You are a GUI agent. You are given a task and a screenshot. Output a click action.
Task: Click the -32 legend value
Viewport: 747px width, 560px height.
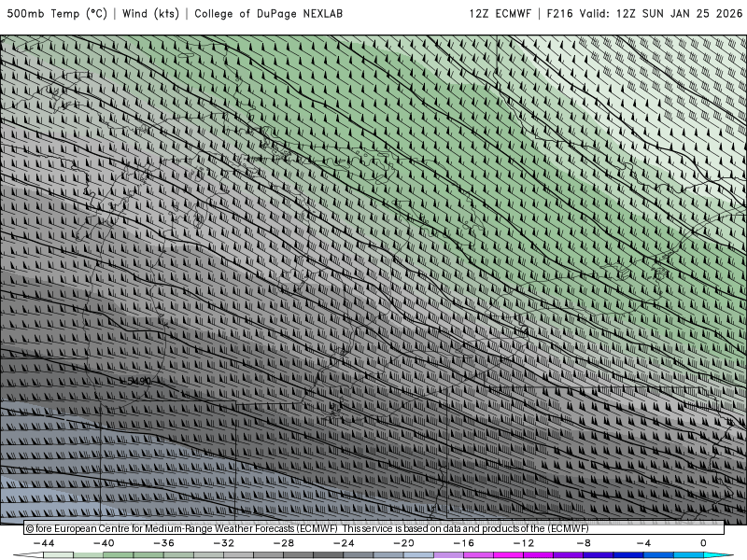224,543
